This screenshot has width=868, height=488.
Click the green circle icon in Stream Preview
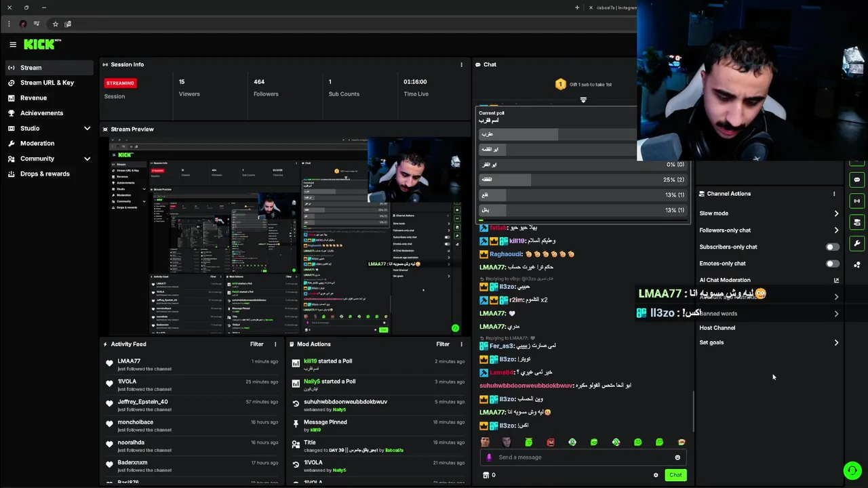point(455,328)
